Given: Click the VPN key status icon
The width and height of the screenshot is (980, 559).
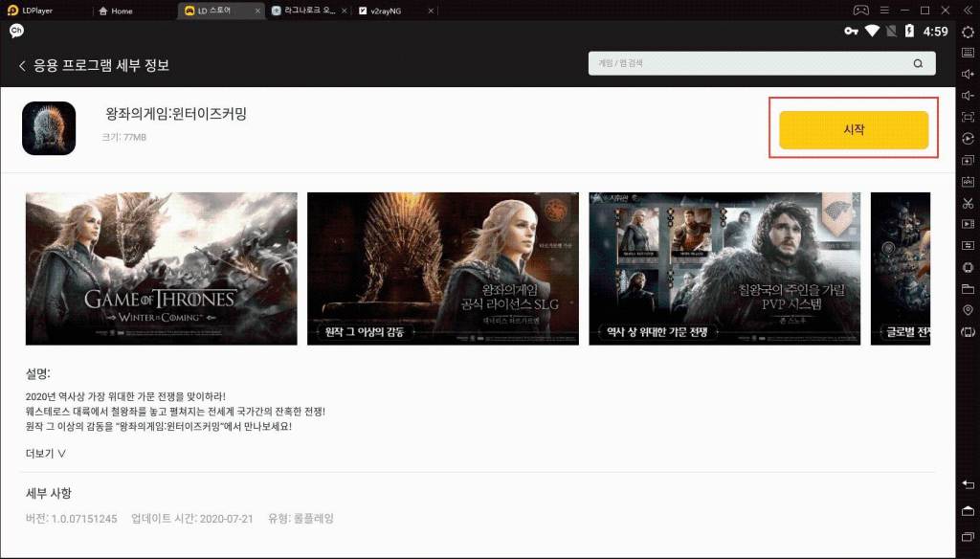Looking at the screenshot, I should (851, 31).
